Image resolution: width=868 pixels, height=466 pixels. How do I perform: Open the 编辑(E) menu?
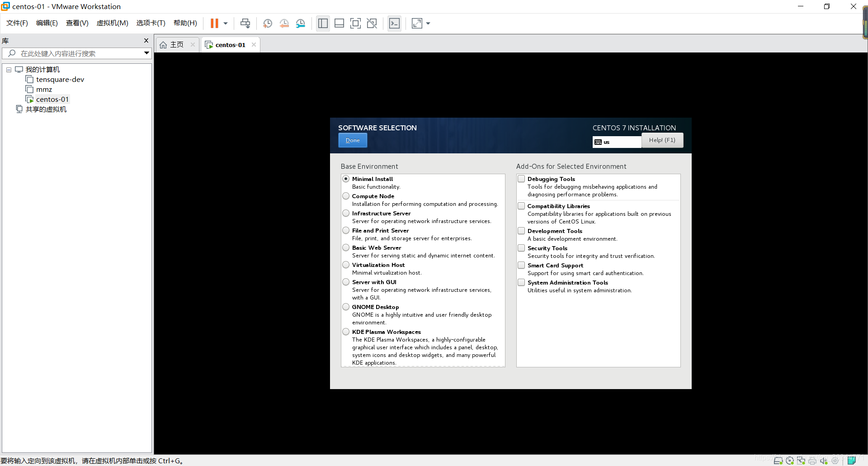pos(47,23)
